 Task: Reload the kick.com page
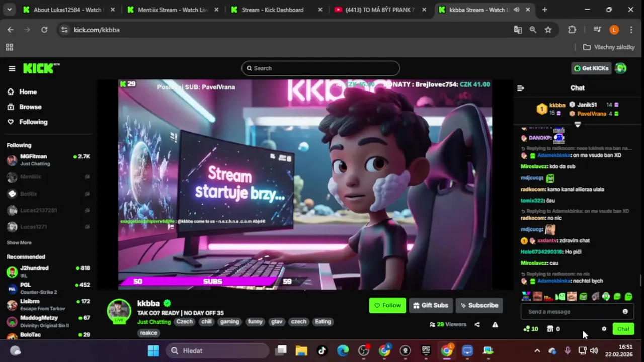point(44,30)
